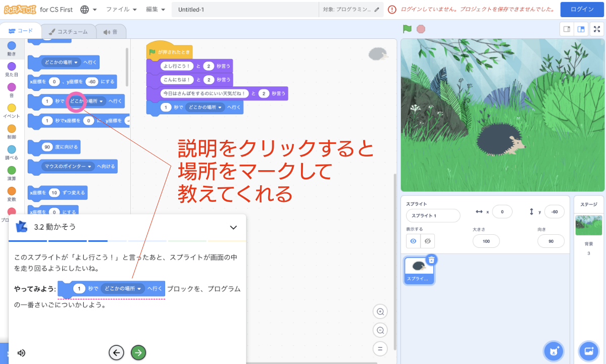Image resolution: width=606 pixels, height=364 pixels.
Task: Mute the tutorial narration speaker icon
Action: (20, 352)
